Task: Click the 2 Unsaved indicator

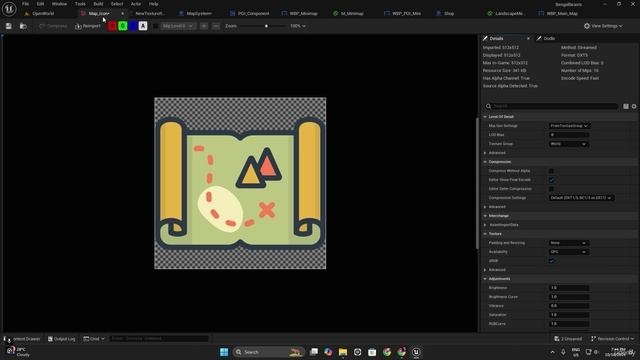Action: click(x=568, y=338)
